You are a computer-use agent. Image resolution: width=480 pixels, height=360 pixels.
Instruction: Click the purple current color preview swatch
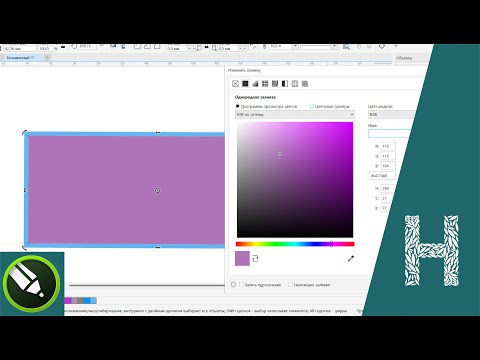pyautogui.click(x=242, y=258)
